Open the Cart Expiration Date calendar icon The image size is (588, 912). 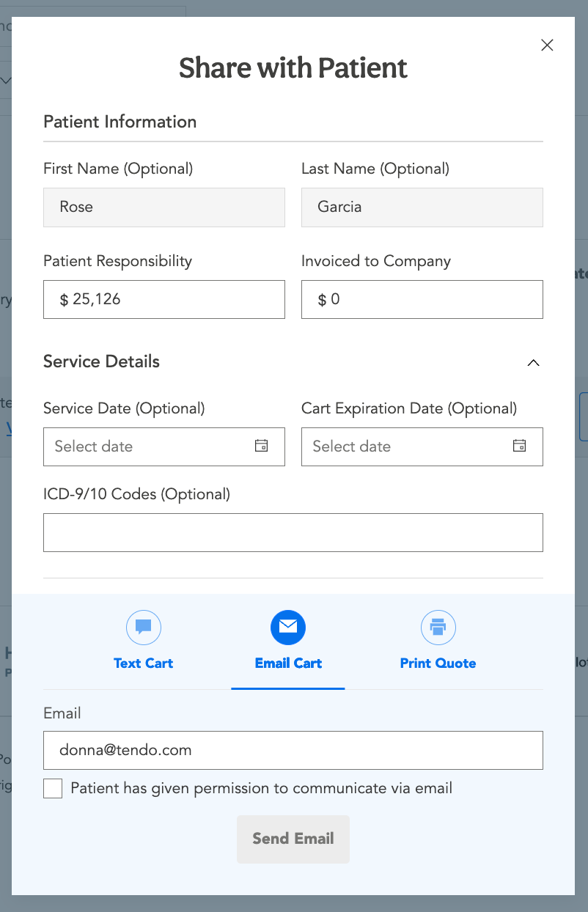pos(519,446)
